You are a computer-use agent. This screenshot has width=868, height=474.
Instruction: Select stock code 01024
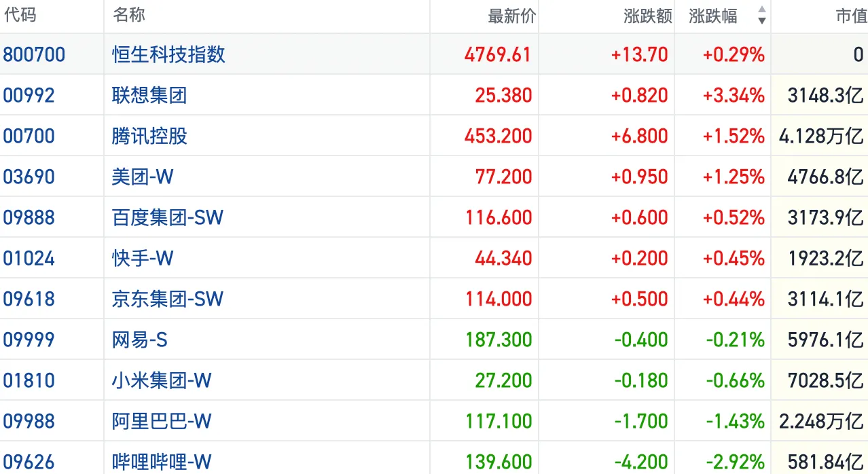coord(29,258)
